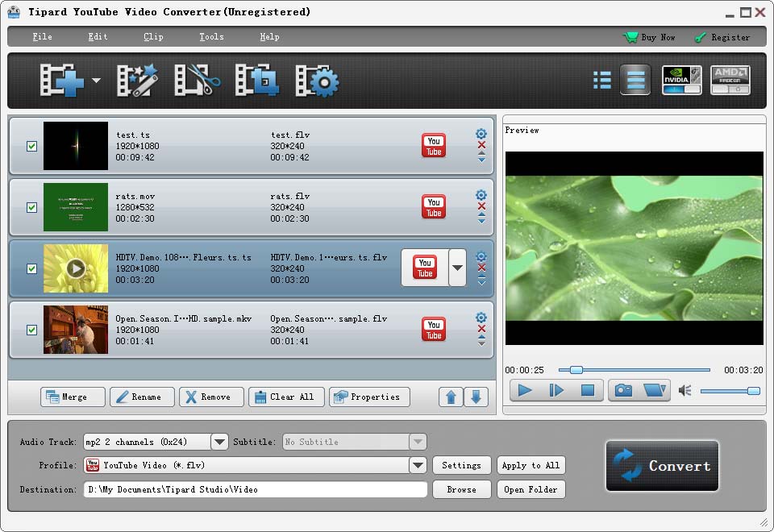Click the Destination path field
The image size is (774, 532).
(256, 489)
